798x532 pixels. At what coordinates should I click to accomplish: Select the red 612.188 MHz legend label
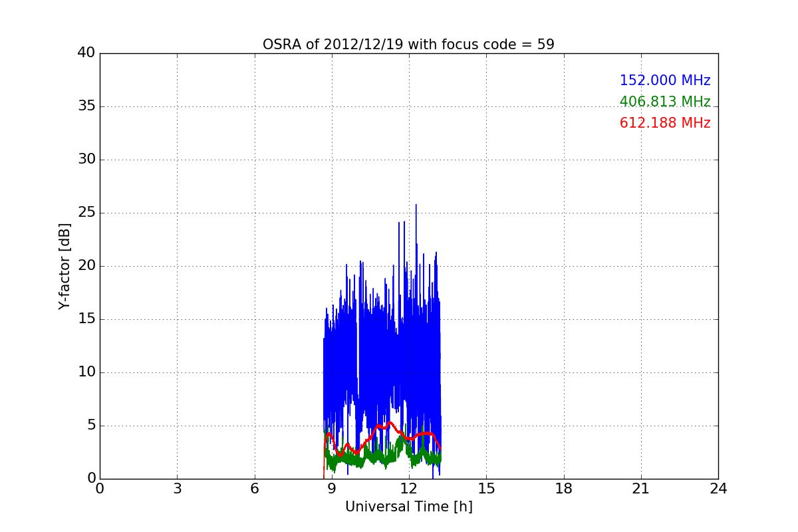(665, 123)
